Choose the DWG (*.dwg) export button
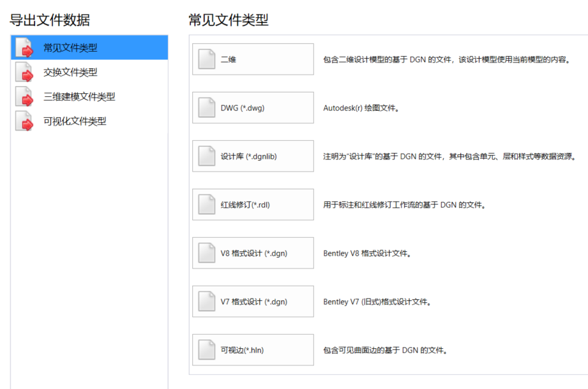 click(253, 108)
